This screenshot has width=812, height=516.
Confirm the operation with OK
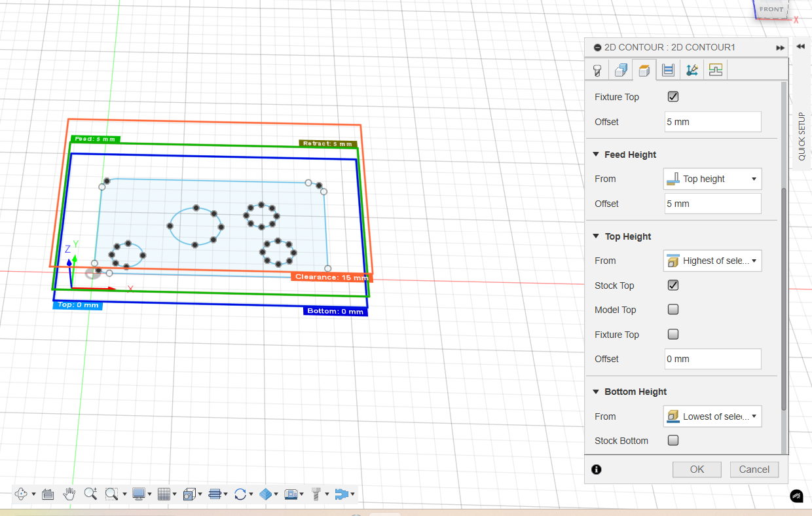[697, 469]
